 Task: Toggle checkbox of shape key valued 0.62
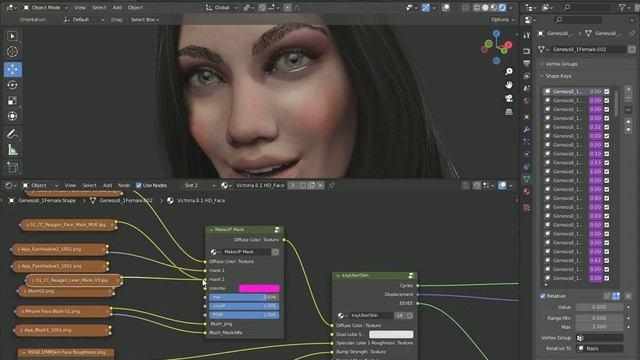(x=607, y=260)
